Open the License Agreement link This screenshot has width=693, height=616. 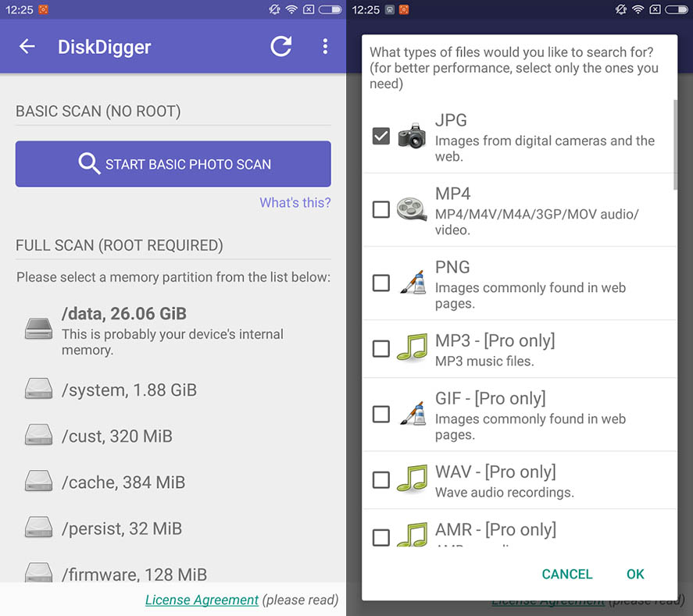click(202, 600)
